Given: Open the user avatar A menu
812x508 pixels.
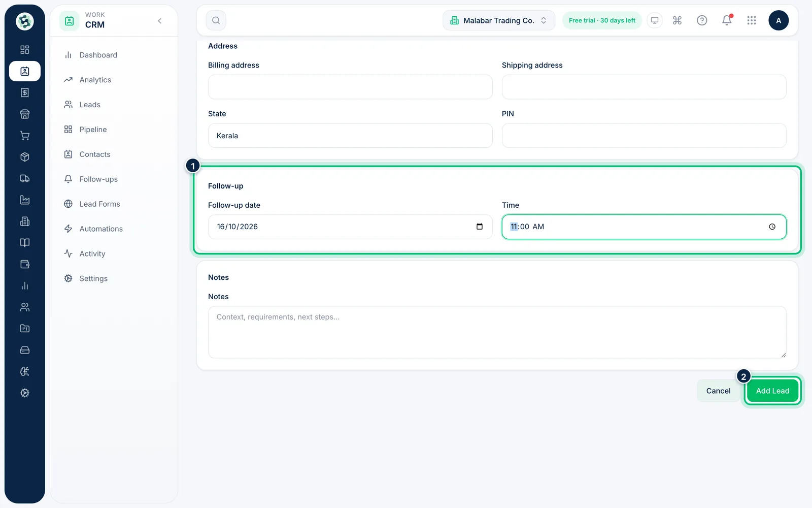Looking at the screenshot, I should (779, 20).
